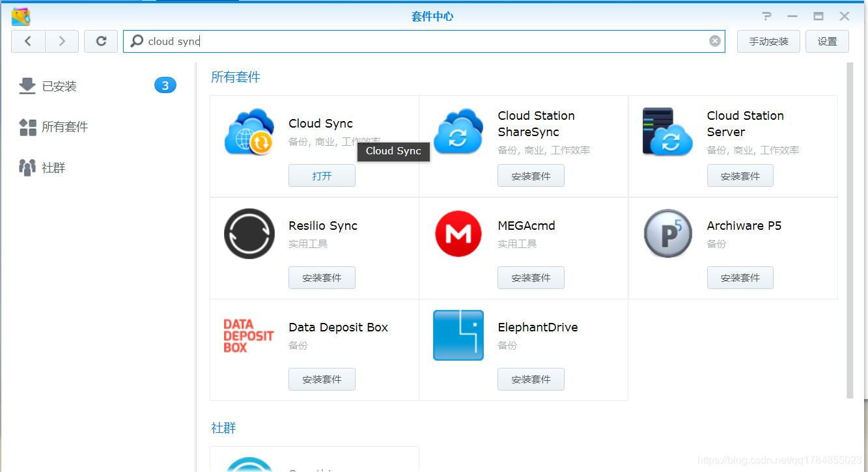868x472 pixels.
Task: Click the MEGAcmd red icon
Action: tap(458, 234)
